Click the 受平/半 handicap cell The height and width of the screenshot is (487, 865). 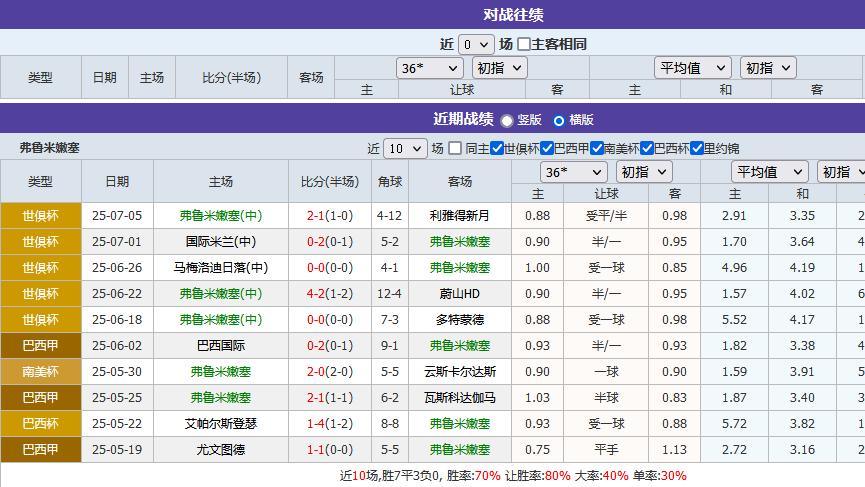(x=606, y=216)
